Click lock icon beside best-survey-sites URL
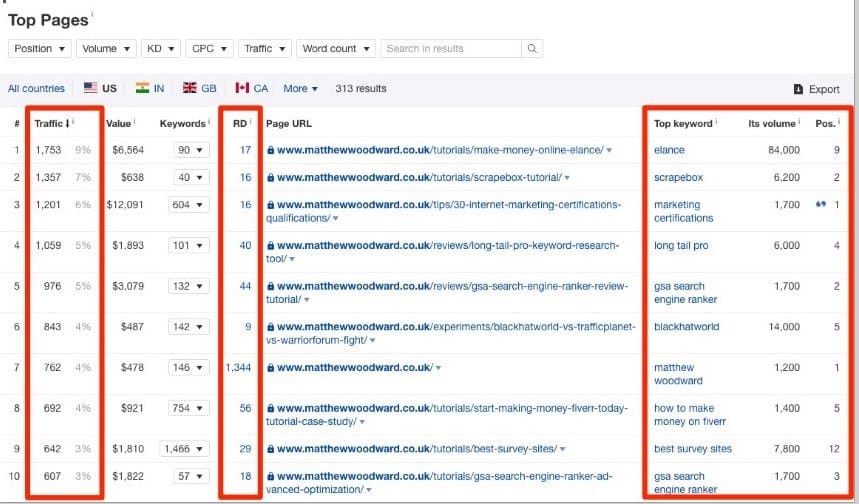 270,449
